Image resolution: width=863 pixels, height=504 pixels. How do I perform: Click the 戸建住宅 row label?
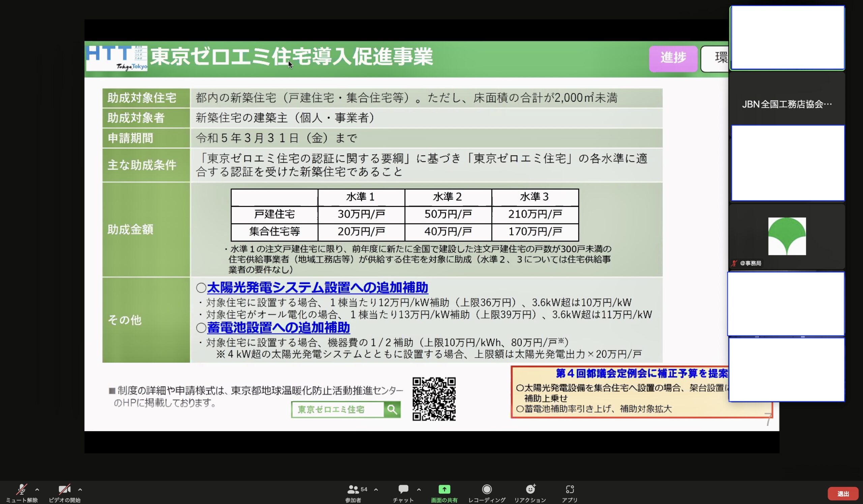[x=274, y=215]
